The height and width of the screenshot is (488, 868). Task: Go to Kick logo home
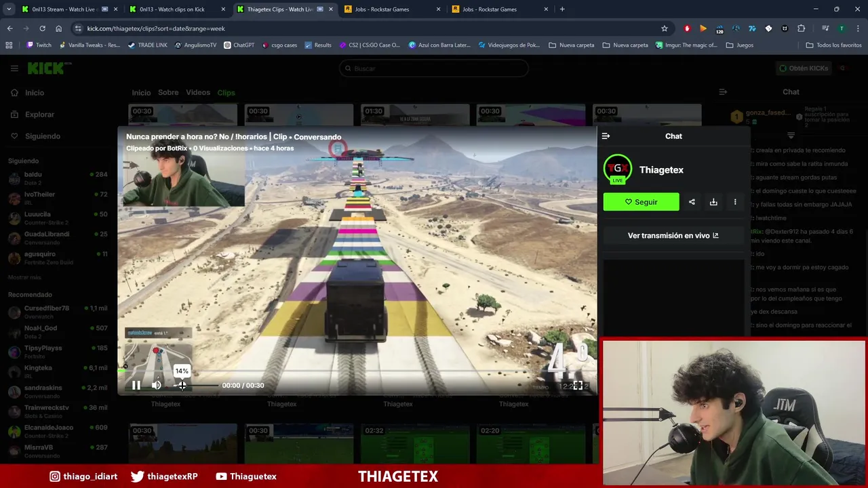(x=49, y=68)
